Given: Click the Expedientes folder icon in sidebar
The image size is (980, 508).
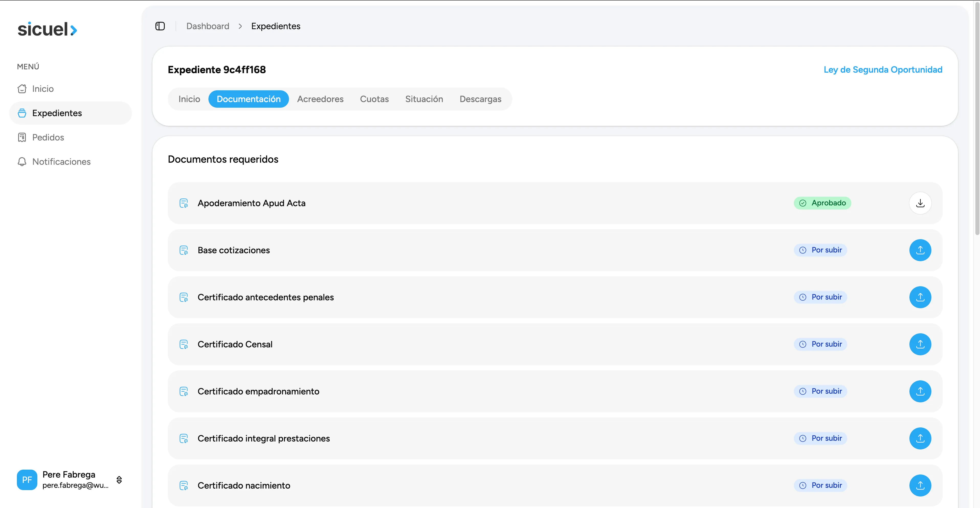Looking at the screenshot, I should [x=22, y=113].
